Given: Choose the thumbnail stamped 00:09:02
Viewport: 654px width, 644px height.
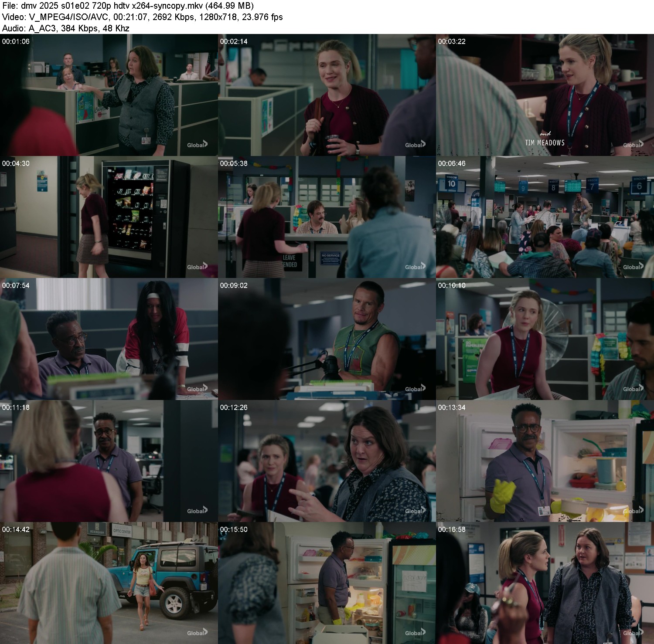Looking at the screenshot, I should (x=327, y=339).
